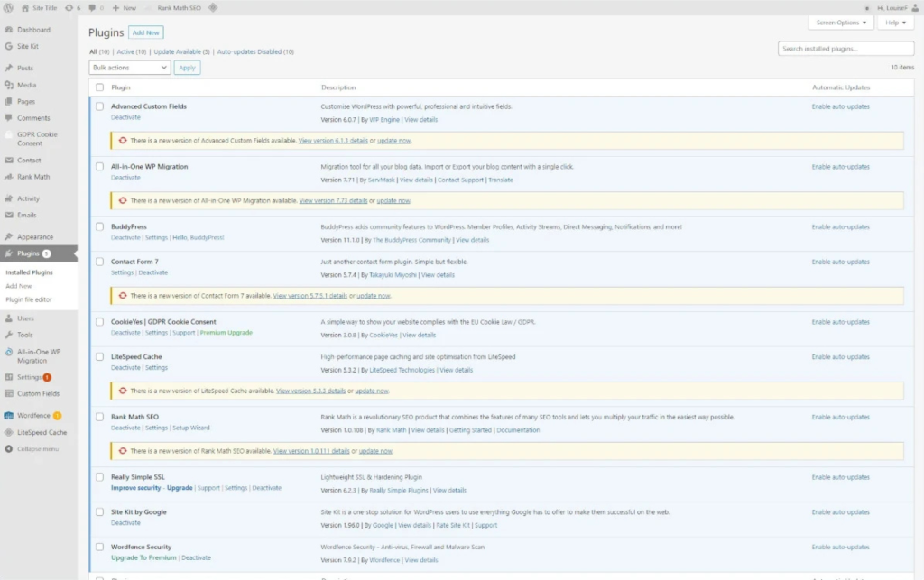Image resolution: width=924 pixels, height=580 pixels.
Task: Check the BuddyPress plugin checkbox
Action: 99,226
